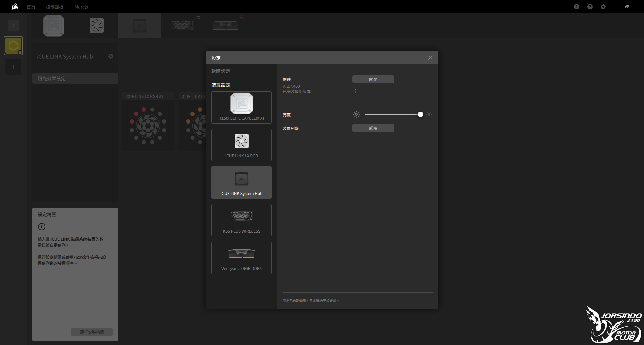This screenshot has height=345, width=644.
Task: Click the 裝置列舉 label
Action: pos(291,128)
